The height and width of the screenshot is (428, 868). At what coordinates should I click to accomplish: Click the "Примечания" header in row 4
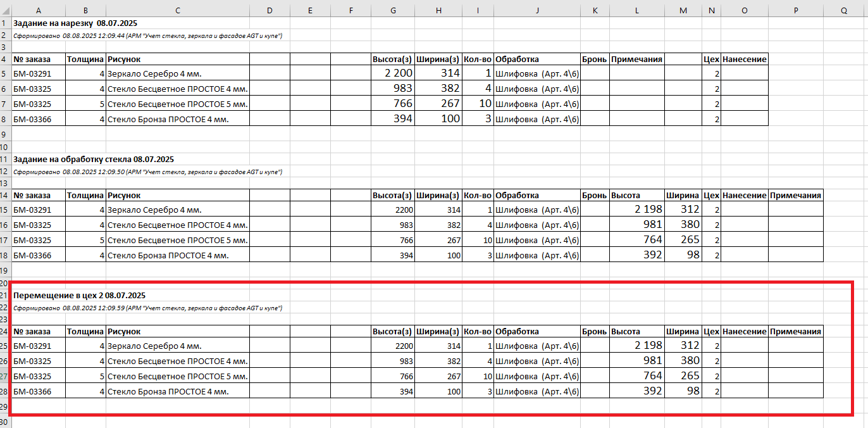(636, 59)
